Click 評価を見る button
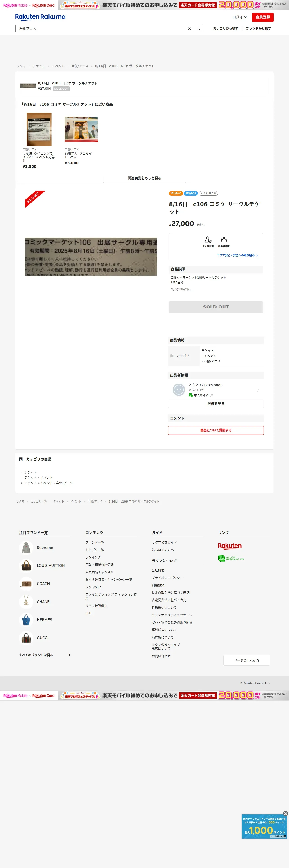 click(216, 404)
